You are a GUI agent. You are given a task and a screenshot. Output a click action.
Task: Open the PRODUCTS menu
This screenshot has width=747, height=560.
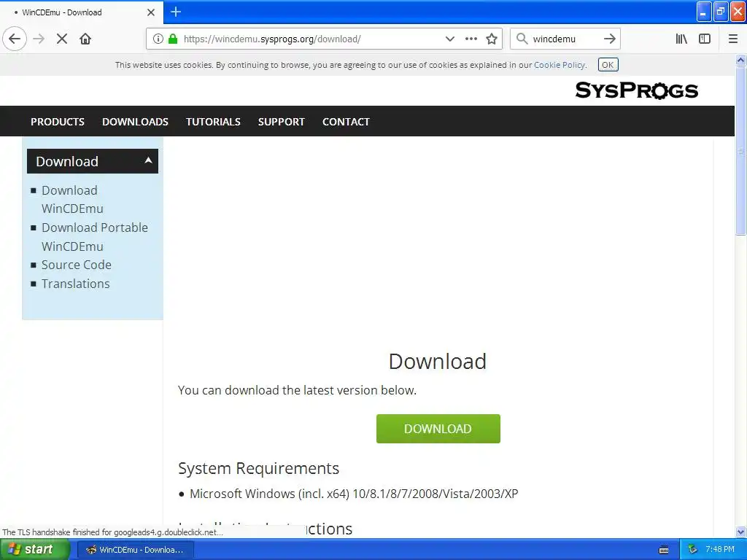pos(58,122)
